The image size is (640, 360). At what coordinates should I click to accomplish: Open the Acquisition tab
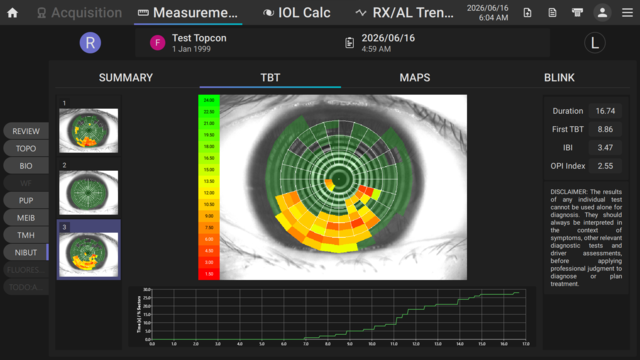pyautogui.click(x=79, y=13)
